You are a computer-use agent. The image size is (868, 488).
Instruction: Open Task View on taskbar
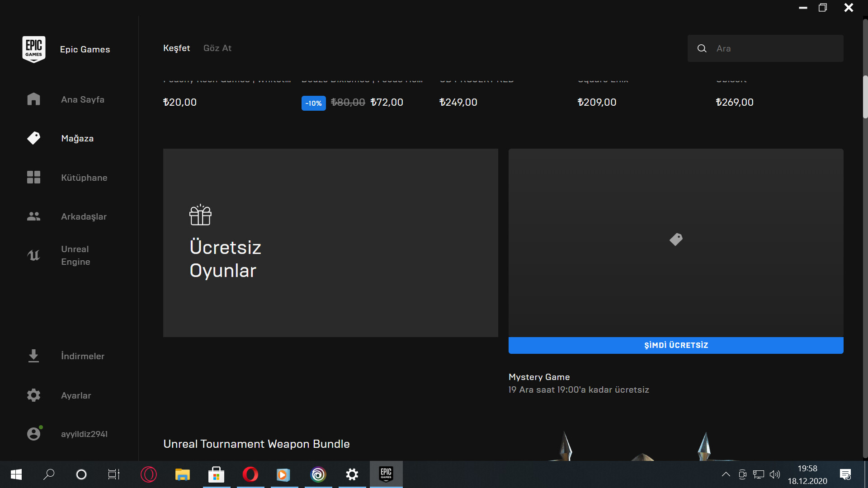[x=114, y=474]
